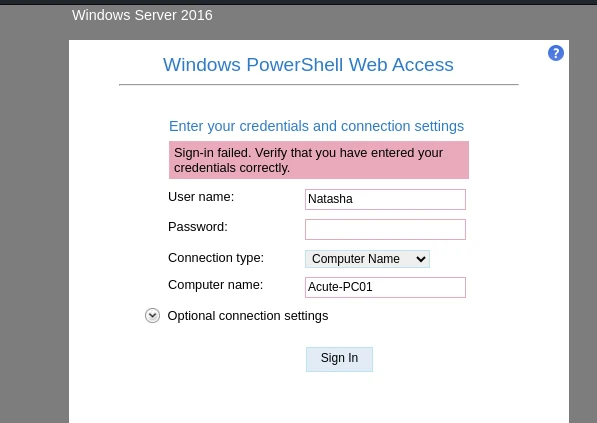This screenshot has width=597, height=423.
Task: Select the Computer name field with Acute-PC01
Action: coord(385,287)
